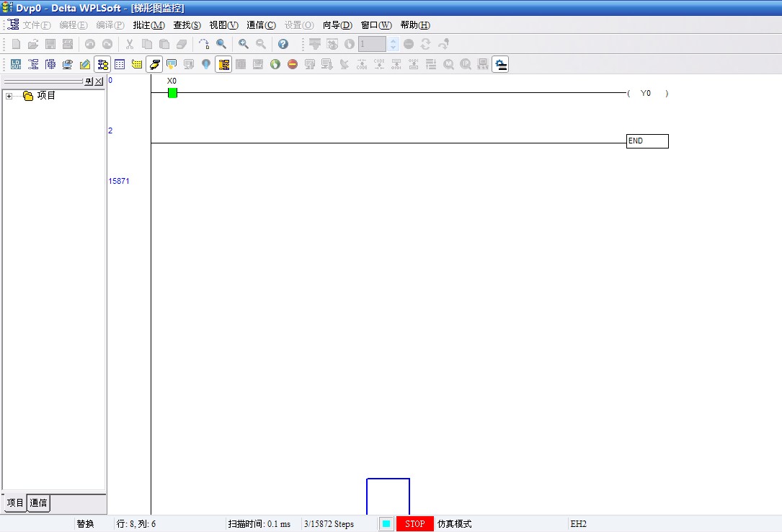Click the pin button on project panel
Image resolution: width=782 pixels, height=532 pixels.
click(x=89, y=81)
